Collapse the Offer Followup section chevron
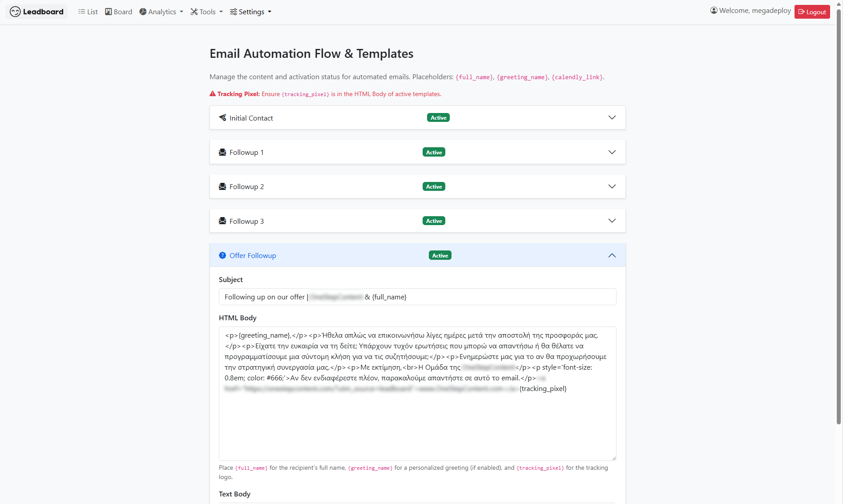This screenshot has height=504, width=843. click(612, 255)
